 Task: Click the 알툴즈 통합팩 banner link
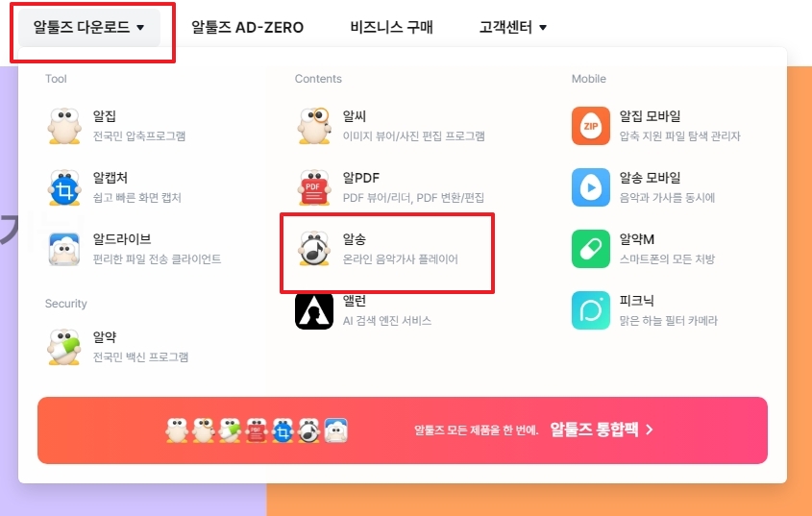(403, 430)
